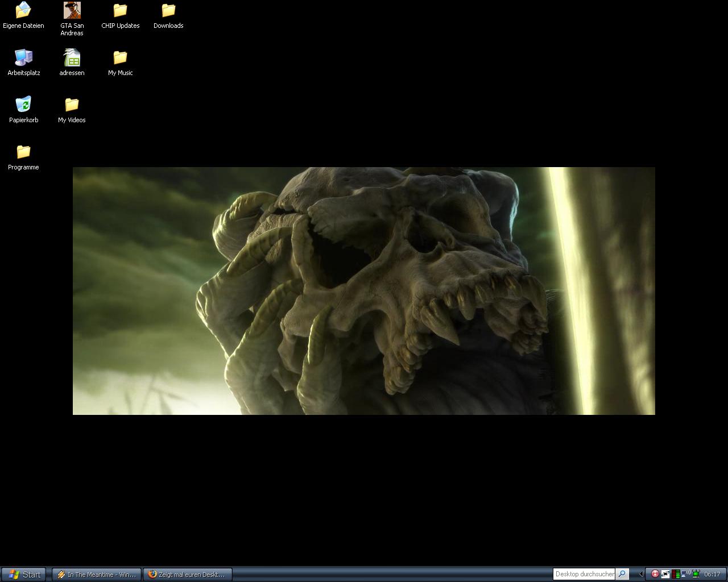The height and width of the screenshot is (582, 728).
Task: Switch to Winamp 'In The Meantime' taskbar window
Action: click(97, 575)
